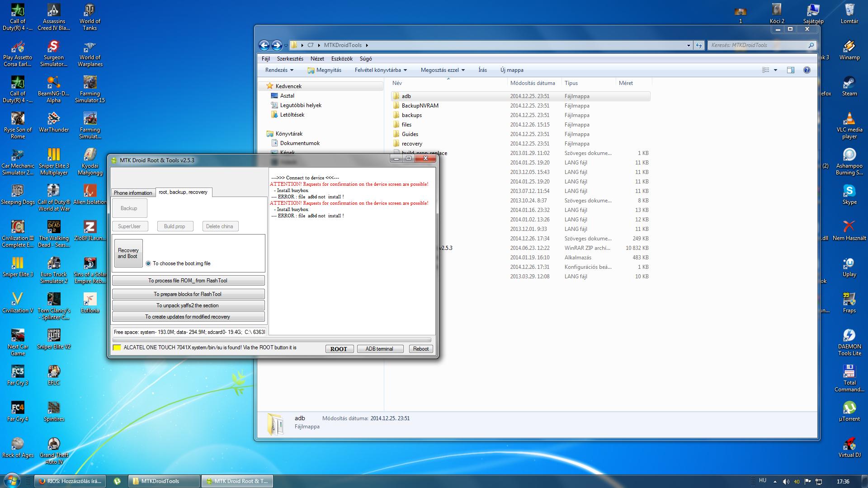
Task: Click MTKDroidTools taskbar button
Action: 164,481
